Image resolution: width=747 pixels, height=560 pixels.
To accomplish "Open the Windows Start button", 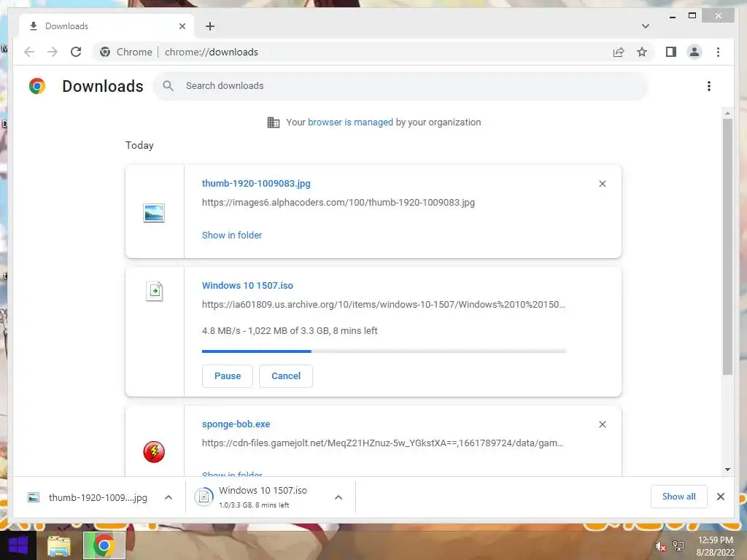I will click(x=18, y=545).
